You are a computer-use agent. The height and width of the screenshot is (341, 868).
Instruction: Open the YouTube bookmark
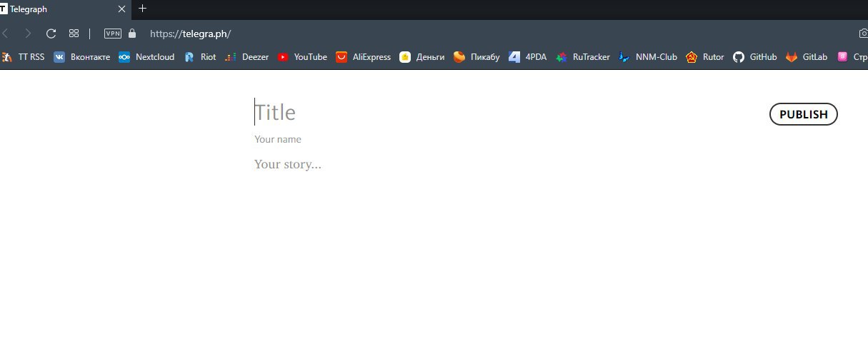[x=302, y=57]
